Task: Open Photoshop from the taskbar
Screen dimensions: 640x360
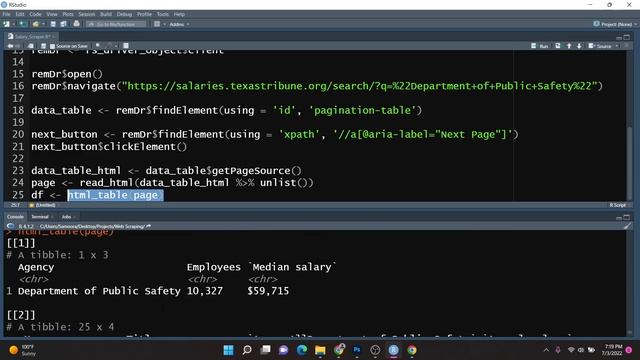Action: tap(357, 350)
